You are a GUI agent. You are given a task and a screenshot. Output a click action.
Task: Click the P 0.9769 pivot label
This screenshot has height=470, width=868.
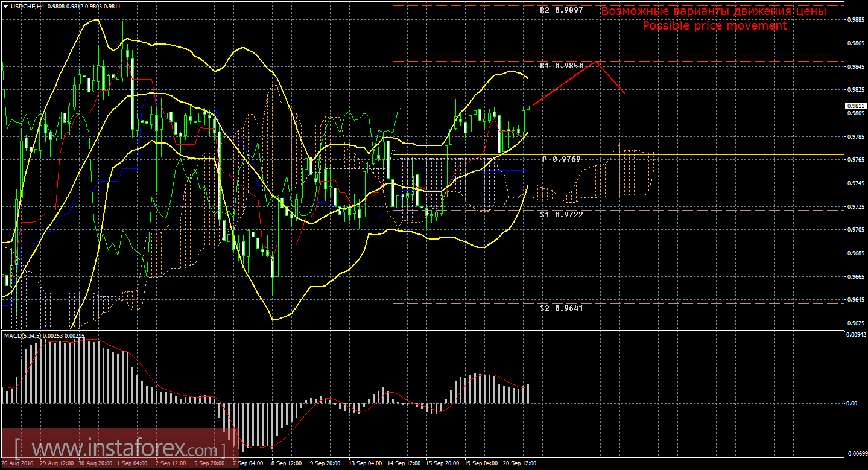pos(561,159)
